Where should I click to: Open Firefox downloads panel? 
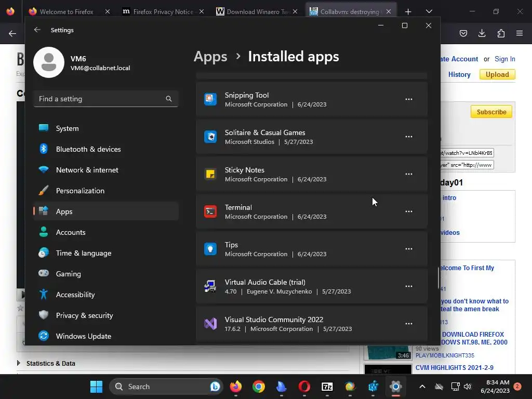tap(482, 33)
